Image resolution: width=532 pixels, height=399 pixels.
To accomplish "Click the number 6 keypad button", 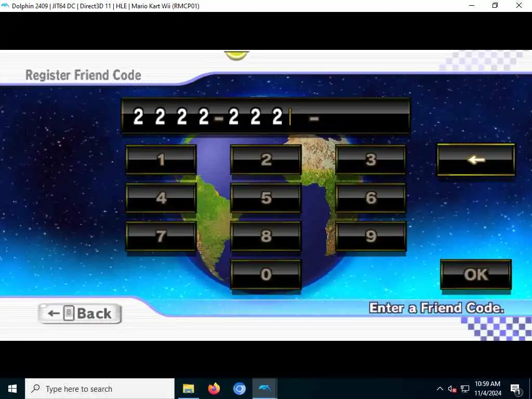I will click(x=370, y=198).
